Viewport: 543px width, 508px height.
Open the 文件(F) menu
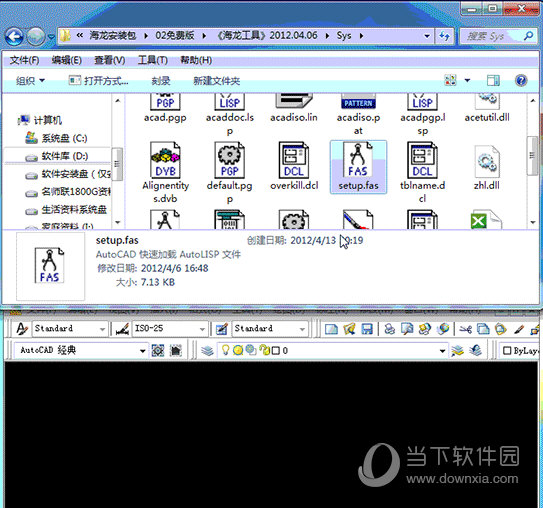click(24, 60)
